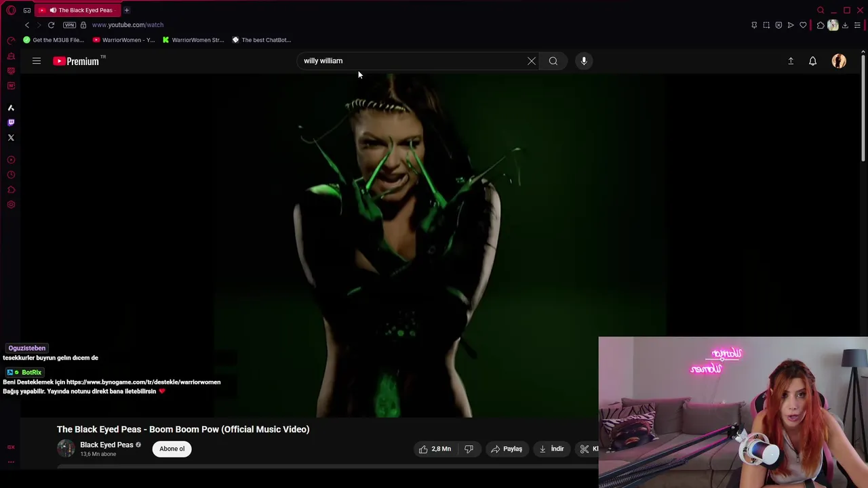Go back in browser history
The height and width of the screenshot is (488, 868).
point(27,25)
